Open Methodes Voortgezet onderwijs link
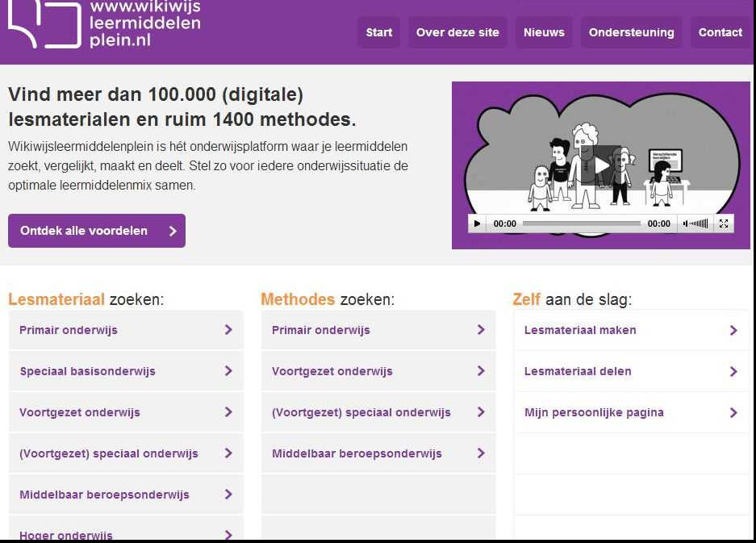The image size is (756, 543). tap(378, 371)
